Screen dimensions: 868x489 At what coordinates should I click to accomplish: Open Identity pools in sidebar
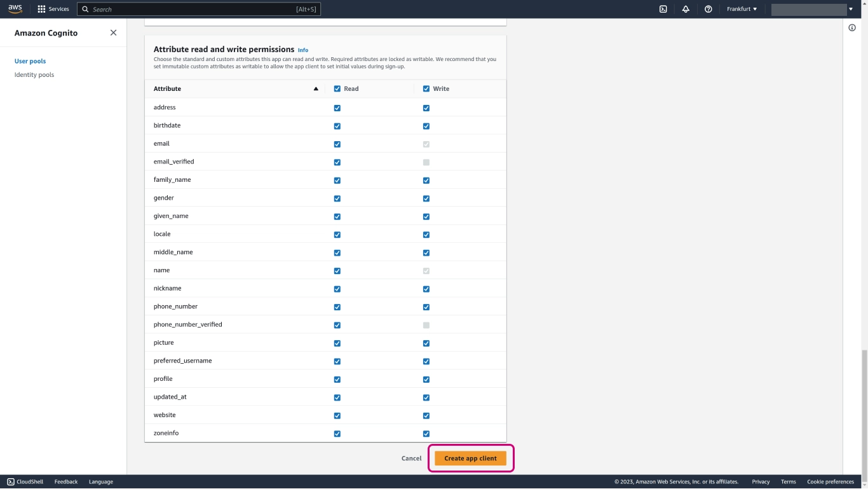coord(34,75)
